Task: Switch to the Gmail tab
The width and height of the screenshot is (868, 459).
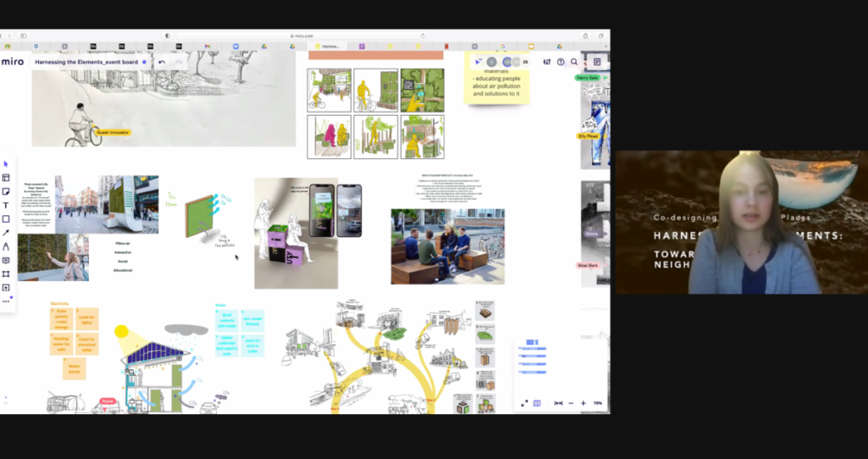Action: click(207, 47)
